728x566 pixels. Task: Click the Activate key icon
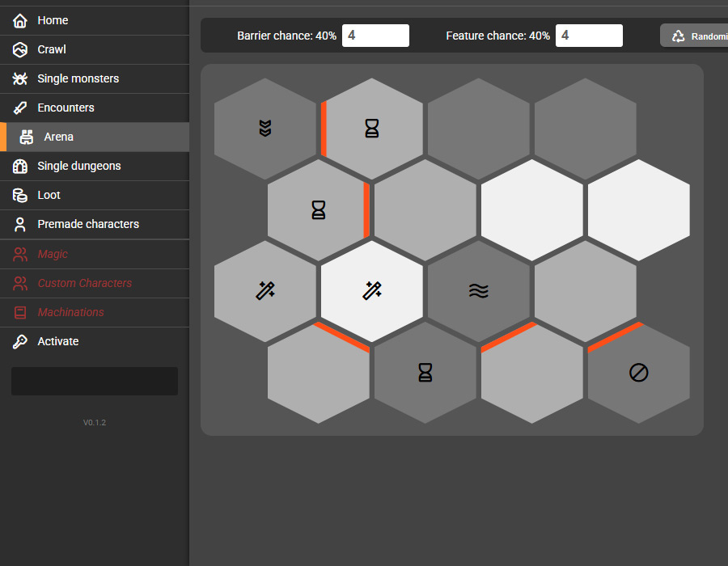pos(20,342)
